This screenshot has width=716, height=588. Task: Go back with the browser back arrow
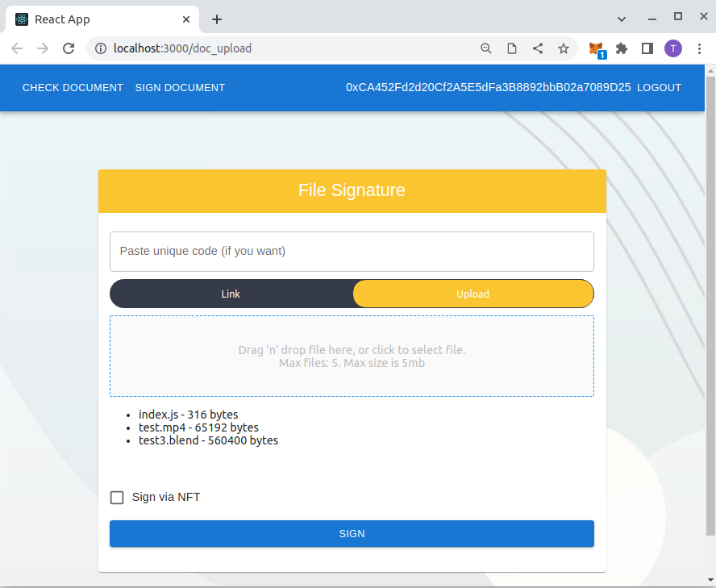tap(17, 48)
